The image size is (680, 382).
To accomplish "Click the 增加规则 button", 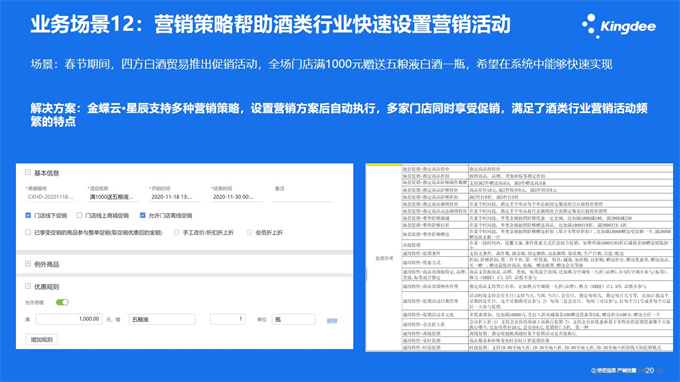I will [x=42, y=340].
